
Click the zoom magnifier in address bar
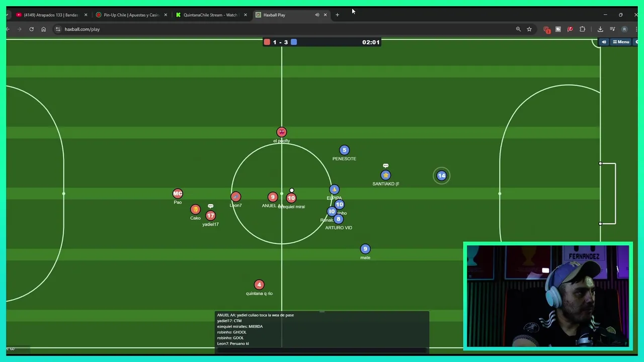pos(518,29)
